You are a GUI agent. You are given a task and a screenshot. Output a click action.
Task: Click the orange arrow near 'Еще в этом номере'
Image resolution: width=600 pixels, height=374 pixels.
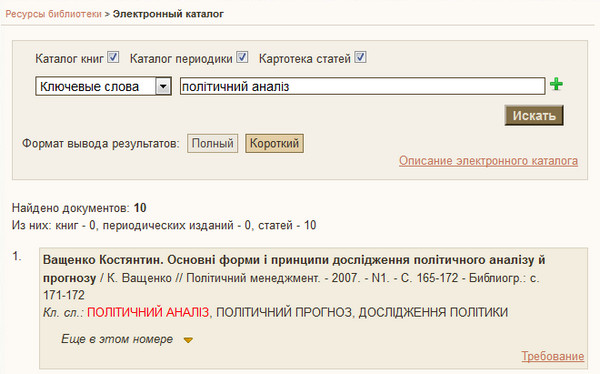click(x=188, y=340)
